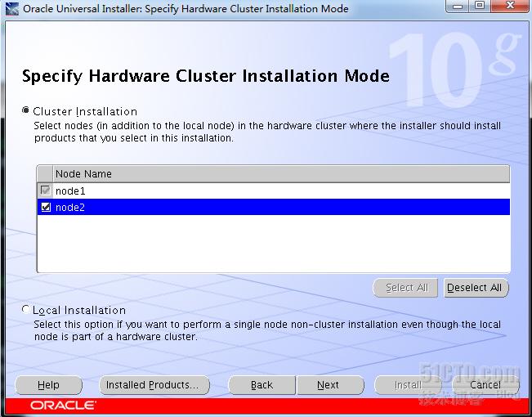Select the Cluster Installation radio button

[x=25, y=110]
